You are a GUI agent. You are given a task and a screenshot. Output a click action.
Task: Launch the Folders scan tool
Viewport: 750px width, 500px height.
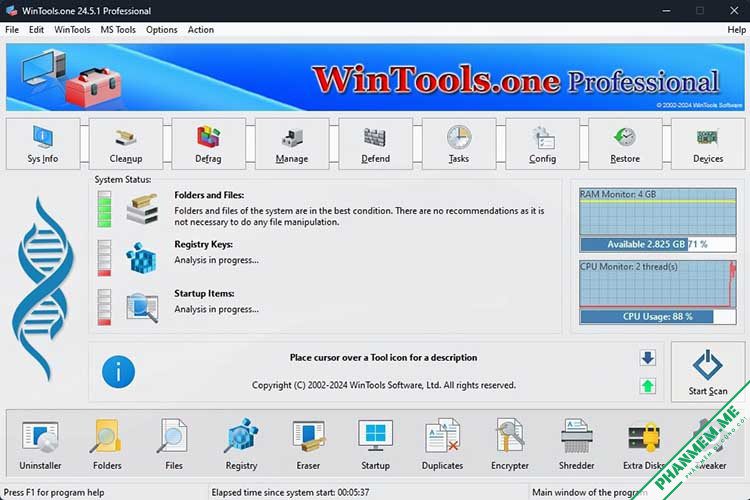107,444
